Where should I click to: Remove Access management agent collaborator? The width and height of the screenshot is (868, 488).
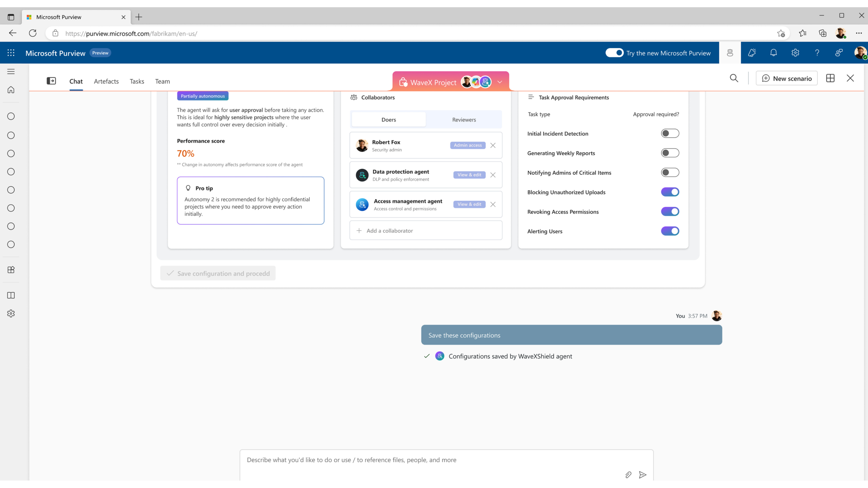click(x=493, y=204)
